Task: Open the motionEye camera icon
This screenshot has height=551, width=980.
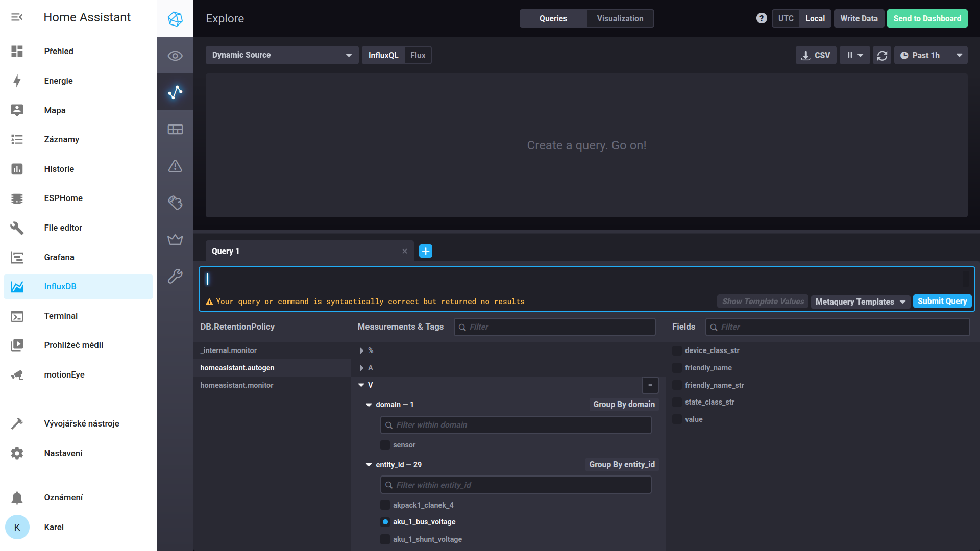Action: point(17,374)
